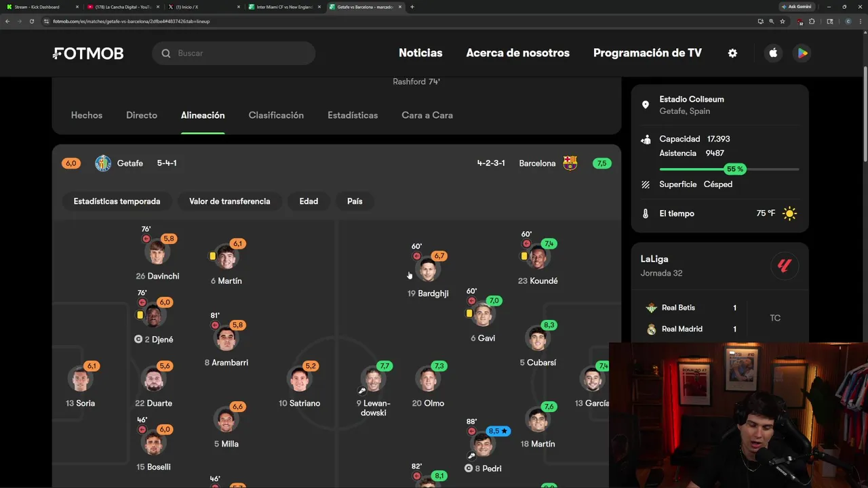Screen dimensions: 868x488
Task: Click the Chrome address bar
Action: (400, 21)
